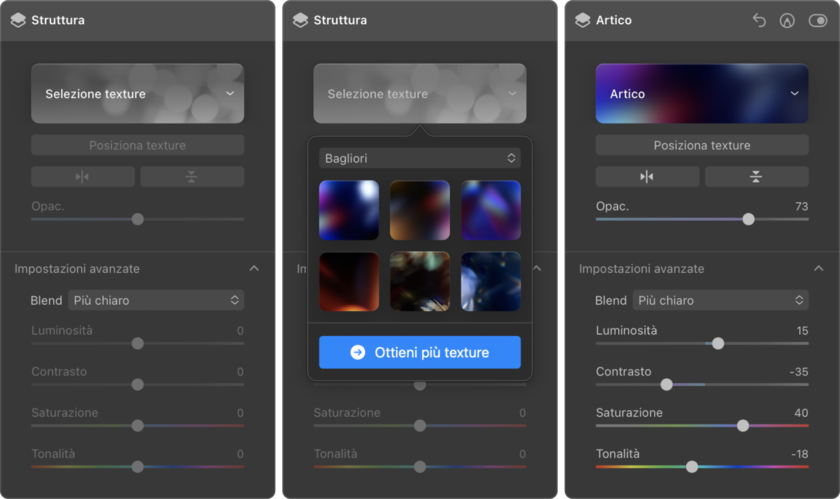The height and width of the screenshot is (499, 840).
Task: Open Selezione texture dropdown in middle panel
Action: (419, 94)
